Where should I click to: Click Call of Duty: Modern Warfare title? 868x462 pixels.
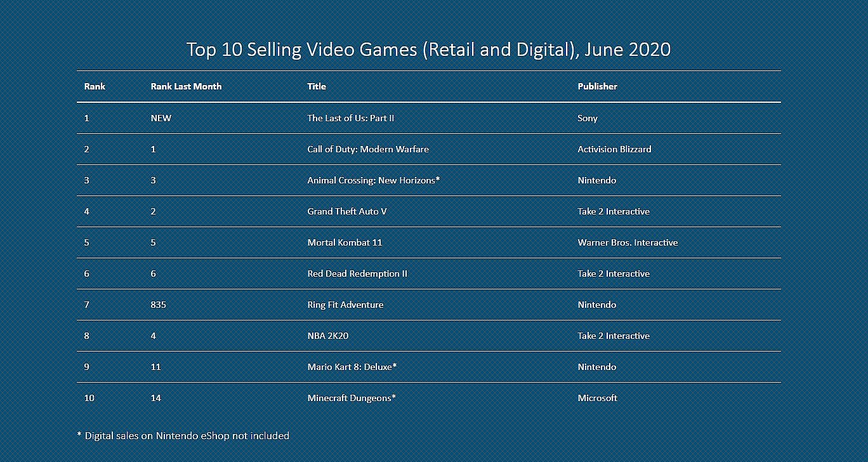tap(368, 149)
